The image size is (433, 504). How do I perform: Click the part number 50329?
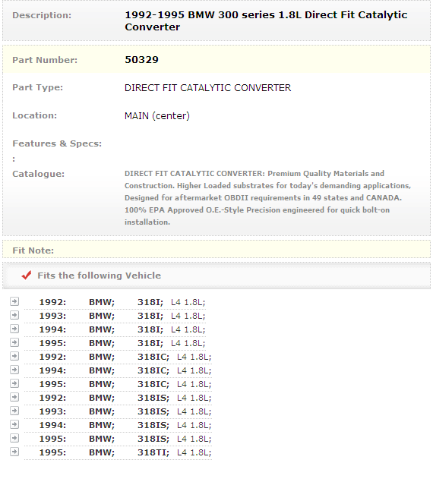(x=141, y=60)
